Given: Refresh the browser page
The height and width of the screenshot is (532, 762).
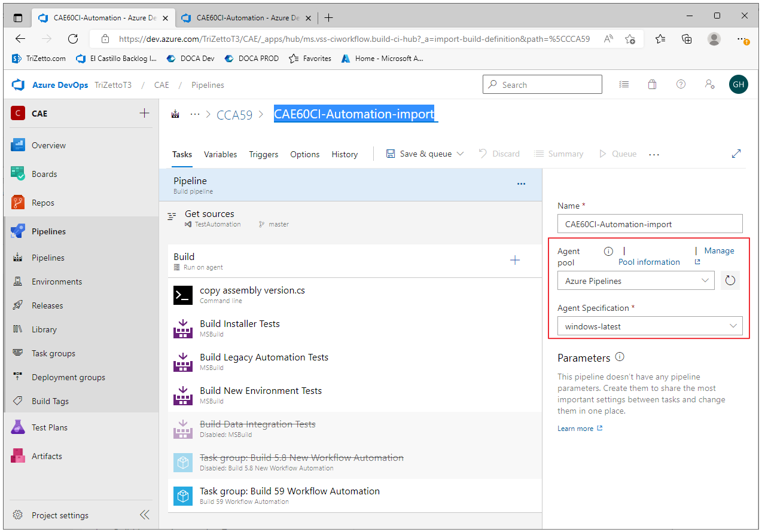Looking at the screenshot, I should (73, 39).
